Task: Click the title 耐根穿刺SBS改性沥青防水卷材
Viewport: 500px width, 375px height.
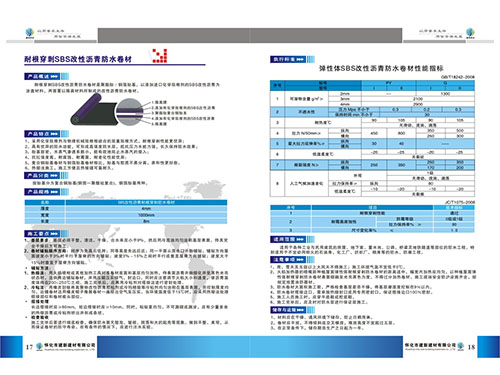Action: coord(78,59)
